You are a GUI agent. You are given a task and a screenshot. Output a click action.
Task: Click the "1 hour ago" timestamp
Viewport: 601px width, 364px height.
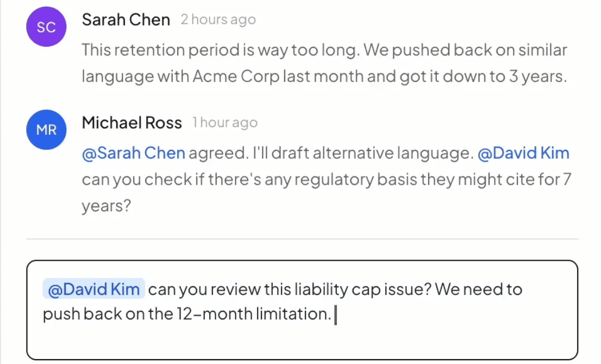(x=225, y=123)
